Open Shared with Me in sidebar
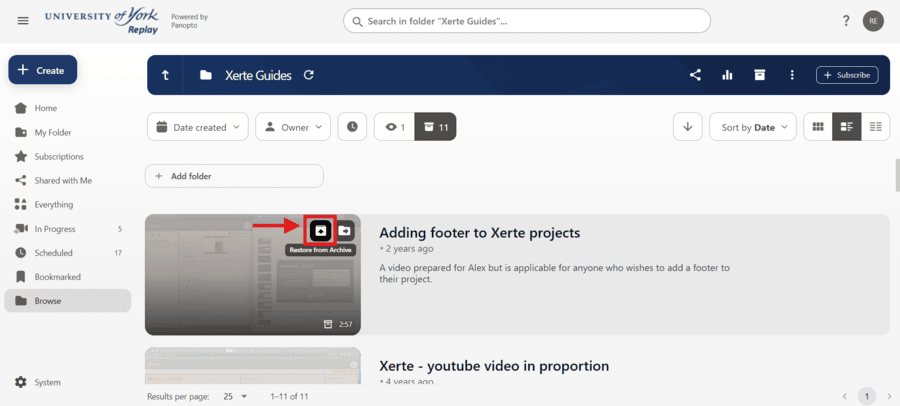Image resolution: width=900 pixels, height=406 pixels. coord(68,180)
